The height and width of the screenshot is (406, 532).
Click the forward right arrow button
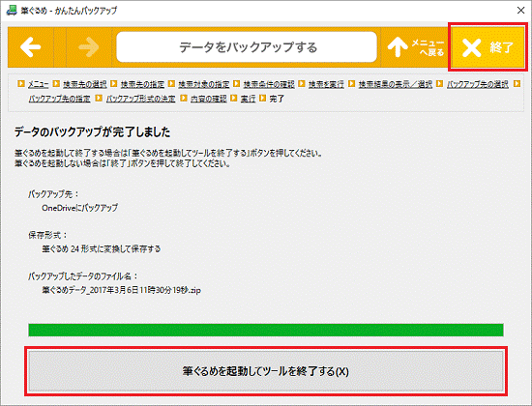click(x=89, y=46)
